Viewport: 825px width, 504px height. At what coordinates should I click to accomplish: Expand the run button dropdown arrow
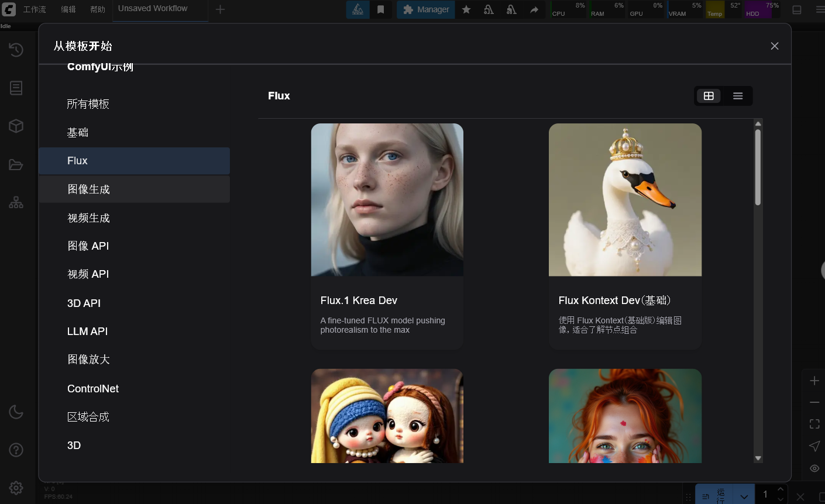(x=744, y=496)
